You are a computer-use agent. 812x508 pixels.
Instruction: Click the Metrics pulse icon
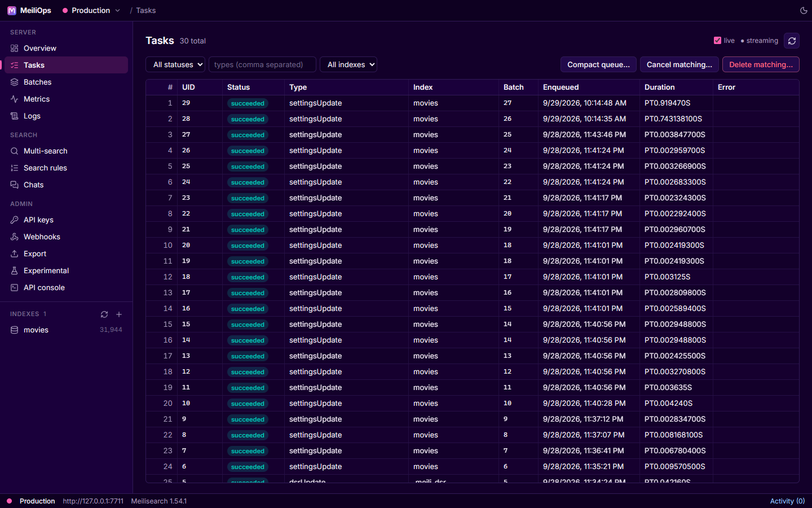click(15, 99)
